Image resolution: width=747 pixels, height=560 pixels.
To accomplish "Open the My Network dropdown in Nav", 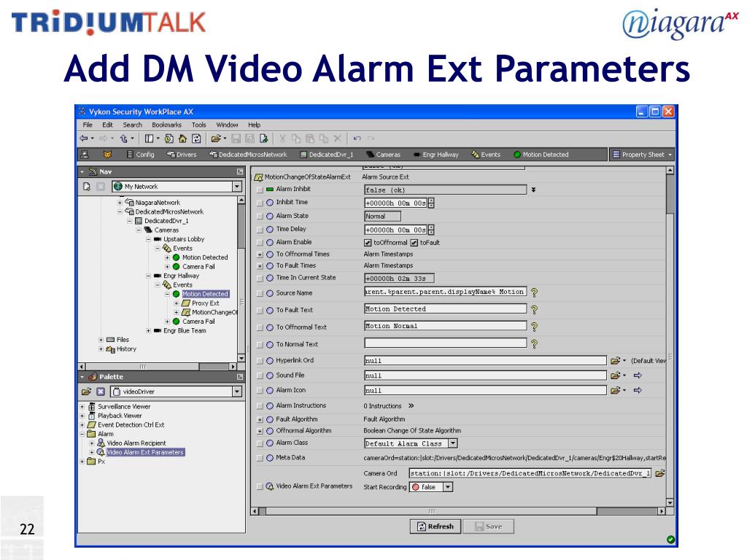I will point(237,187).
